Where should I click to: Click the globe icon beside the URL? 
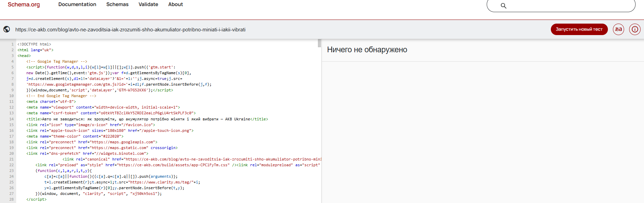coord(7,29)
